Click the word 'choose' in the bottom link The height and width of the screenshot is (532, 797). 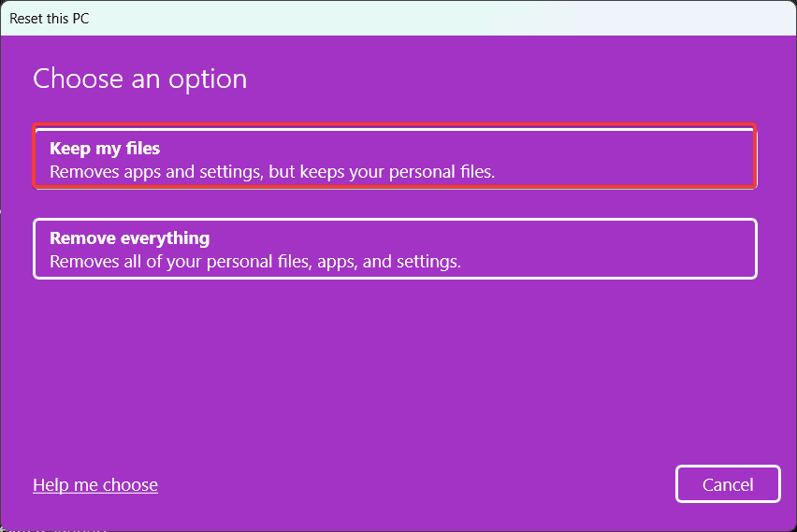pos(132,484)
